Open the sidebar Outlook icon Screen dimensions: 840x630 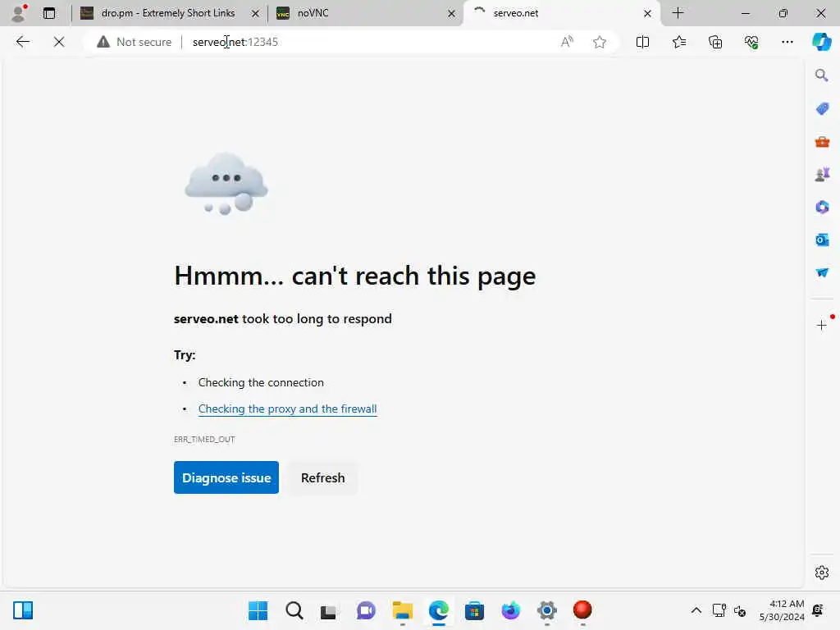pyautogui.click(x=822, y=240)
